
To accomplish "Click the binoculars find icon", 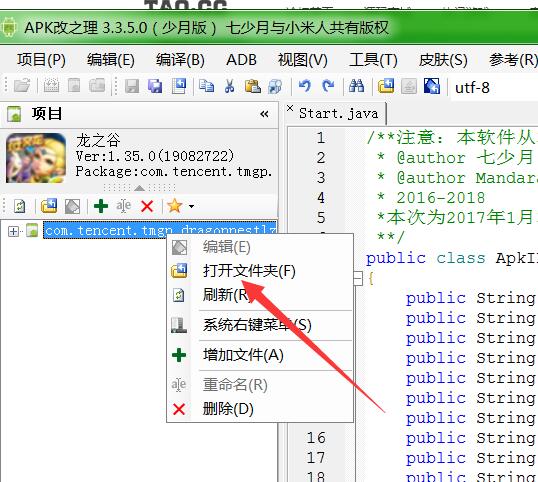I will [x=356, y=86].
